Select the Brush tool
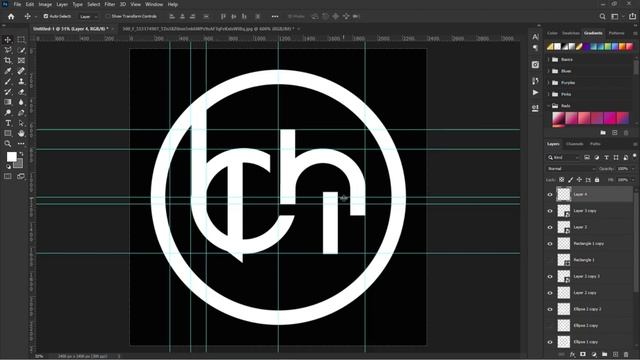 (8, 82)
